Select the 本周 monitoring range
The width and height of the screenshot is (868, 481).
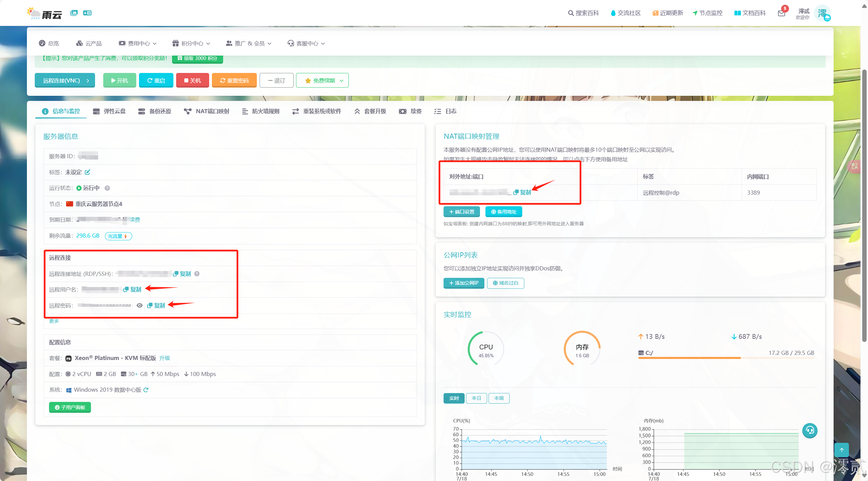coord(499,398)
